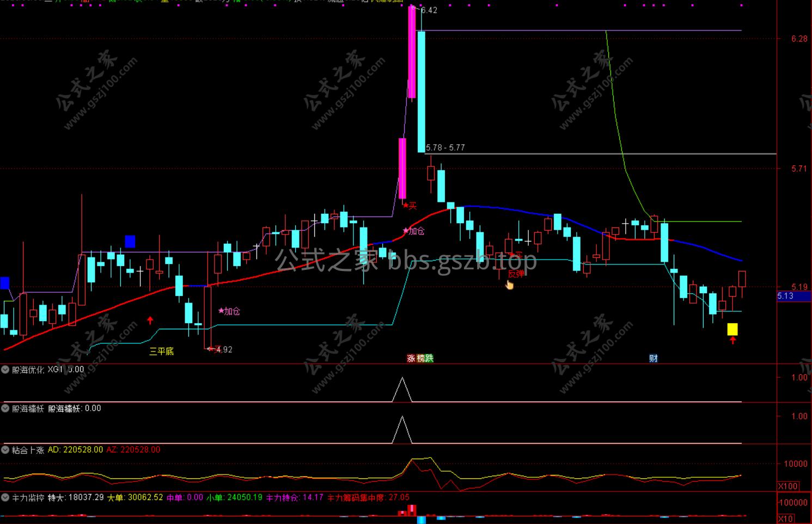Click the ★加仓 marker beneath the ★买 signal
This screenshot has height=524, width=812.
413,231
